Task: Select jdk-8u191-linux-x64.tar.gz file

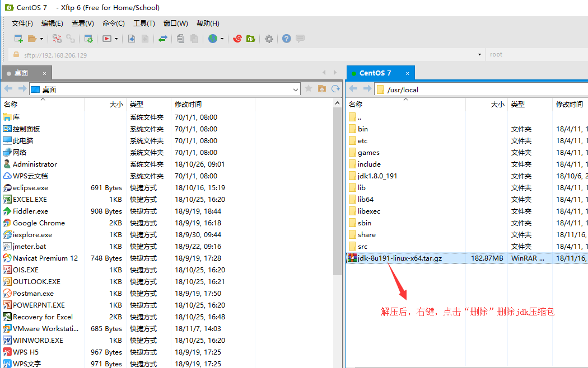Action: tap(400, 258)
